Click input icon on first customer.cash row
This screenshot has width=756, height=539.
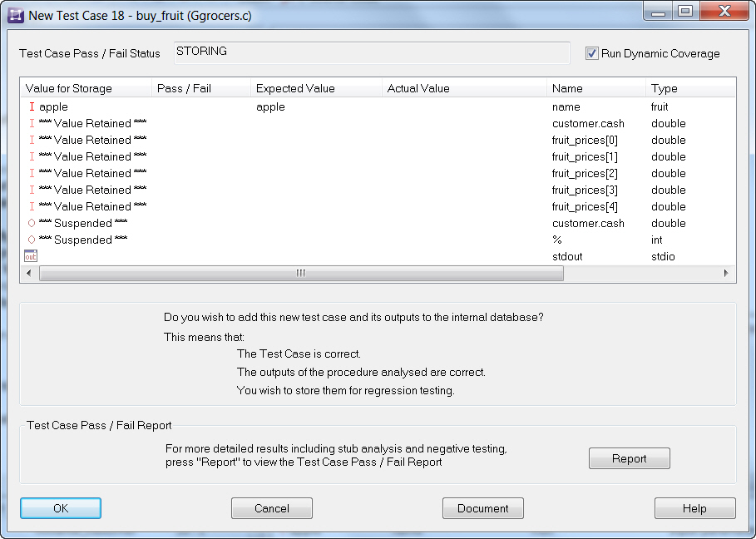[x=32, y=124]
